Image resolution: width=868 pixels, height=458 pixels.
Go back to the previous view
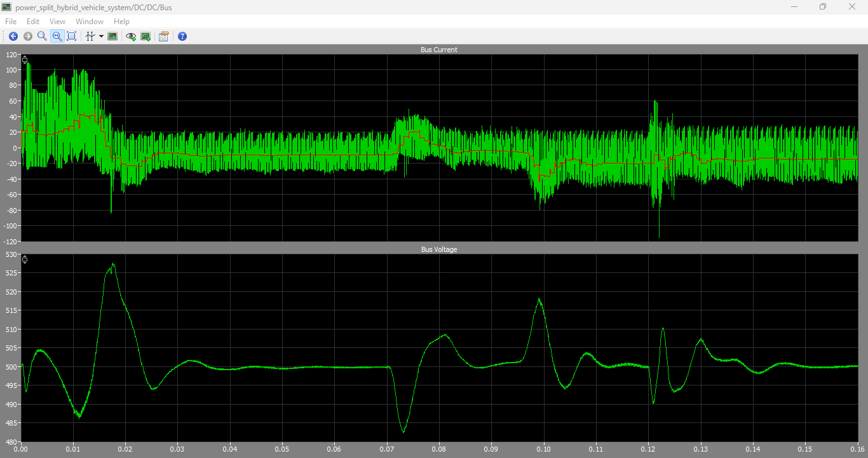tap(13, 36)
